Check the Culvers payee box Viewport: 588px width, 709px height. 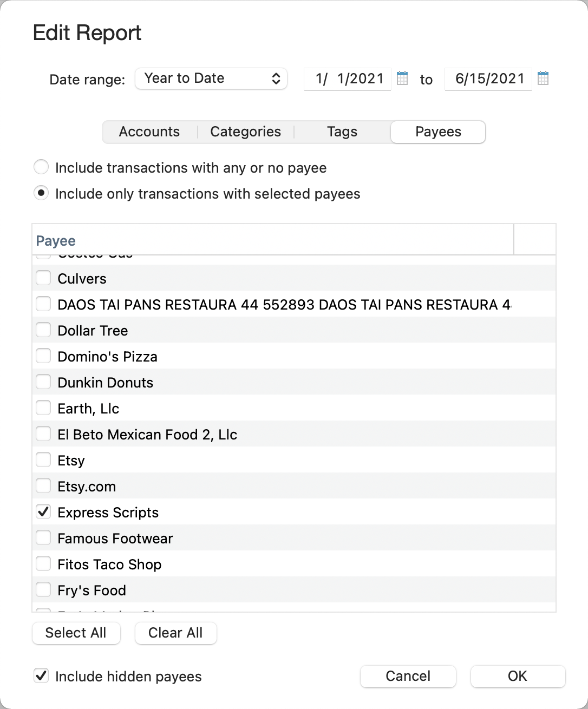pos(43,278)
